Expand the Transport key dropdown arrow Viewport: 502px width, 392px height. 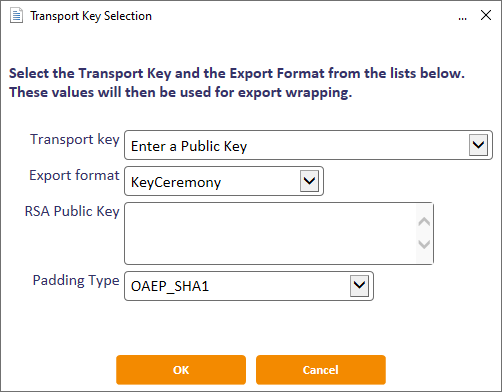click(x=478, y=145)
